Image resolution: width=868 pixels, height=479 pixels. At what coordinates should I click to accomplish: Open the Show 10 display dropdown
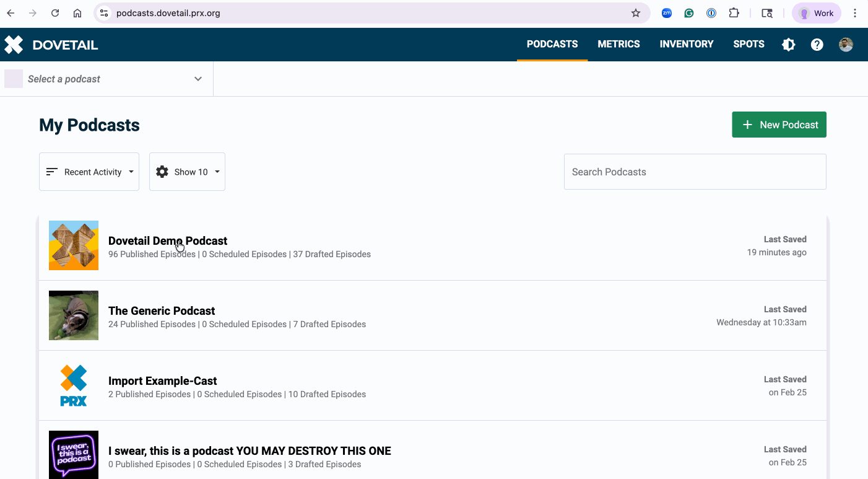[x=187, y=172]
